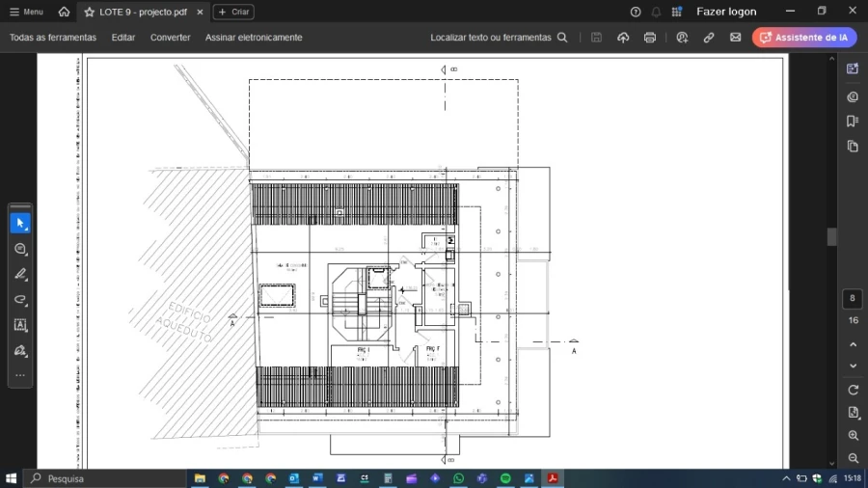The height and width of the screenshot is (488, 868).
Task: Open the fill and sign pen tool
Action: [x=20, y=350]
